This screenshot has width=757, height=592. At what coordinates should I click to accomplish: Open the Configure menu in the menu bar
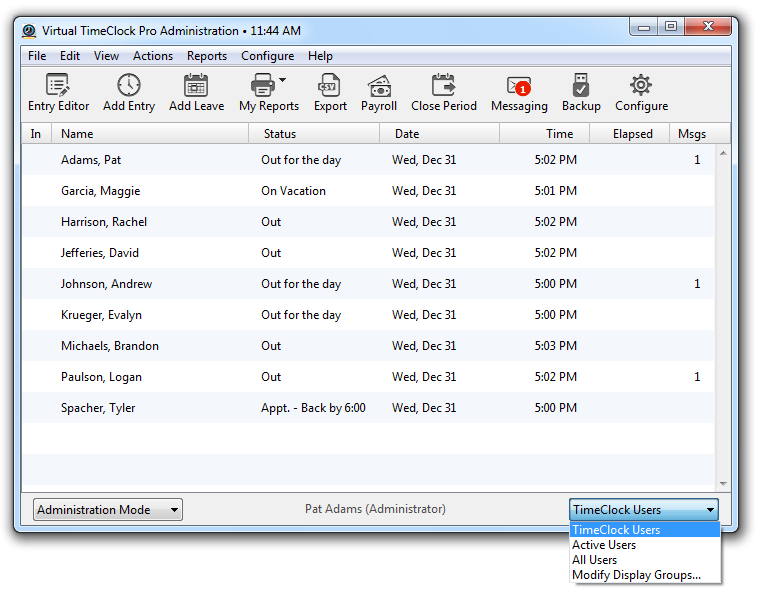267,56
